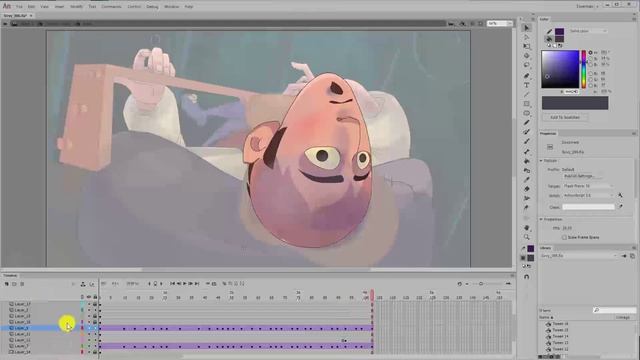This screenshot has height=360, width=640.
Task: Select the Subselection tool
Action: (527, 37)
